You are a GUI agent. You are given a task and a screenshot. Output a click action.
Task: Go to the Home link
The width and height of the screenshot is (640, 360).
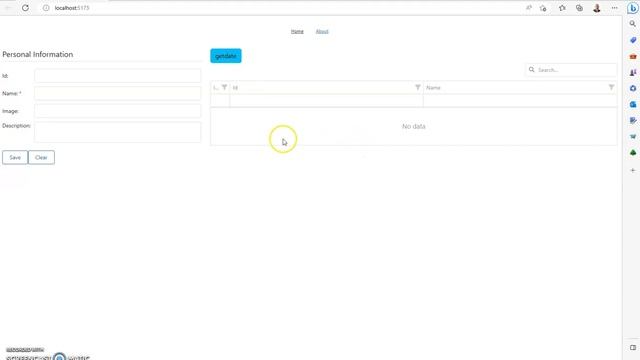point(297,31)
